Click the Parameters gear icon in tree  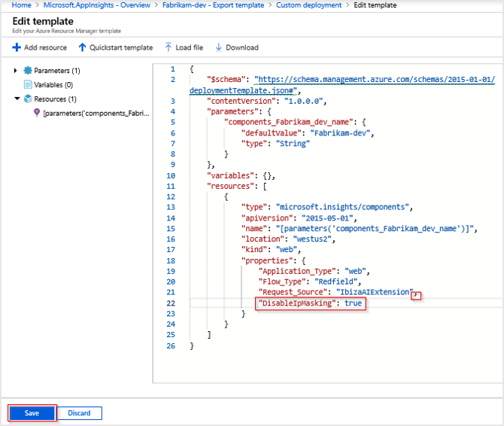28,71
